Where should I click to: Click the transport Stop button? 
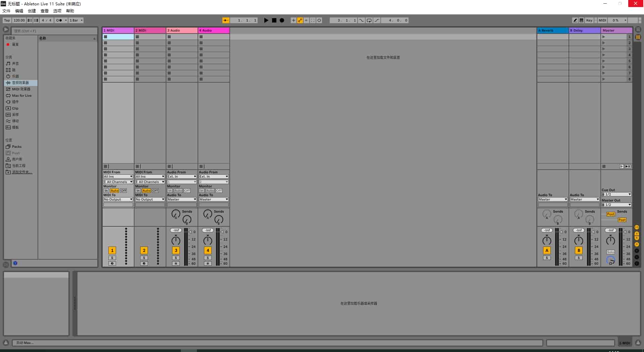click(274, 20)
